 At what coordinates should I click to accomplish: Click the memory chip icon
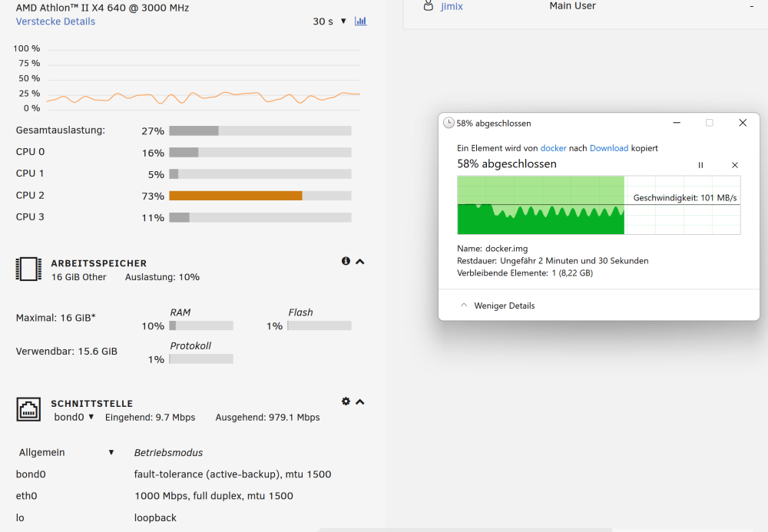click(28, 269)
